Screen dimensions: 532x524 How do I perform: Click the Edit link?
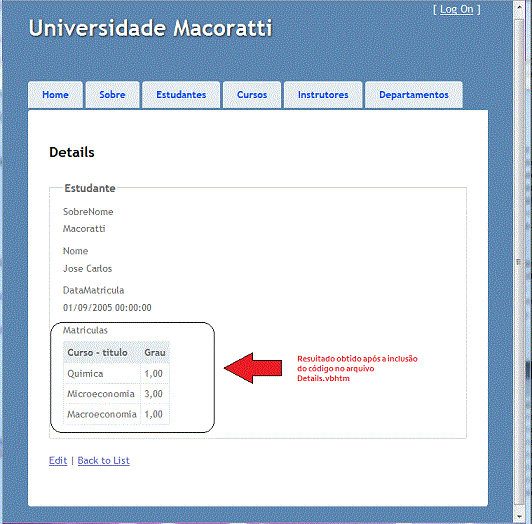pyautogui.click(x=58, y=461)
